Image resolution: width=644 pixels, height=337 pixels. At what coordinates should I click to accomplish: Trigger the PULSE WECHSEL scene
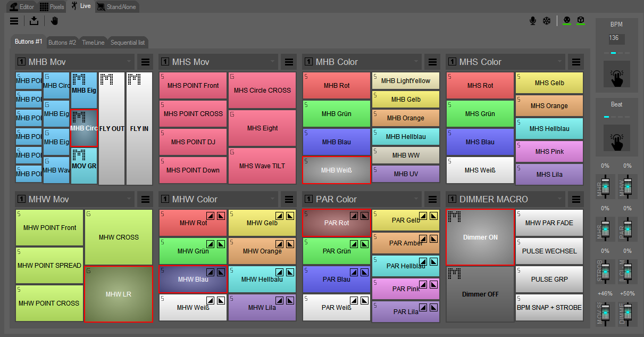[x=549, y=251]
